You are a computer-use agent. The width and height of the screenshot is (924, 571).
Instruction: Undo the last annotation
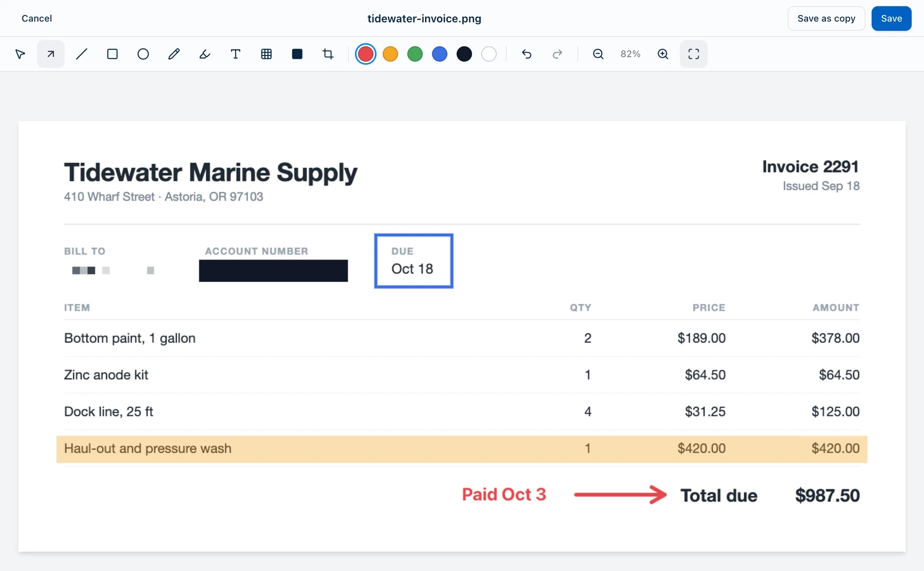tap(527, 54)
